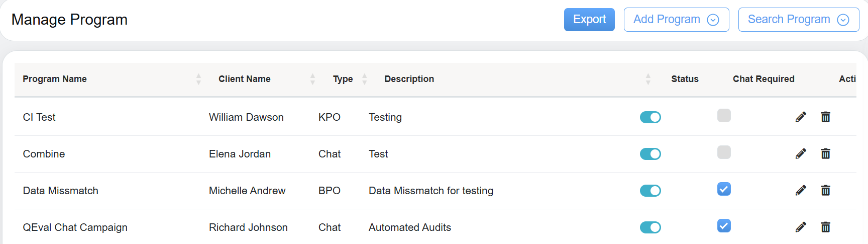The height and width of the screenshot is (244, 868).
Task: Sort by the Description column arrows
Action: point(648,79)
